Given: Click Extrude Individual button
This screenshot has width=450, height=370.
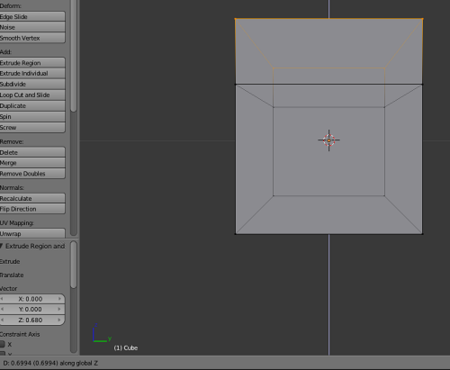Looking at the screenshot, I should click(32, 73).
